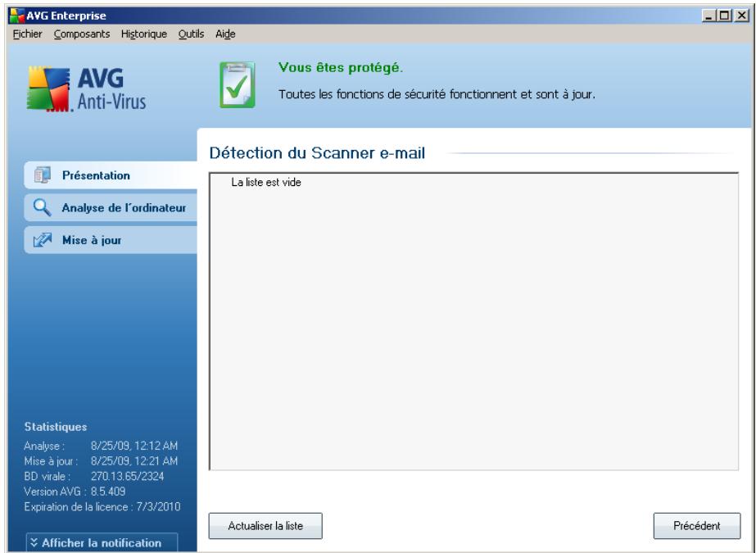The image size is (756, 553).
Task: Click the security functions status message
Action: point(437,94)
